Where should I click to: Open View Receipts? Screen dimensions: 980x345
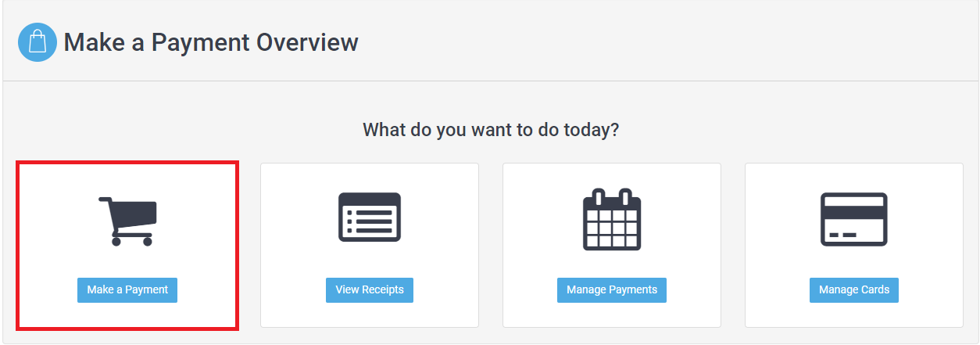pos(370,289)
